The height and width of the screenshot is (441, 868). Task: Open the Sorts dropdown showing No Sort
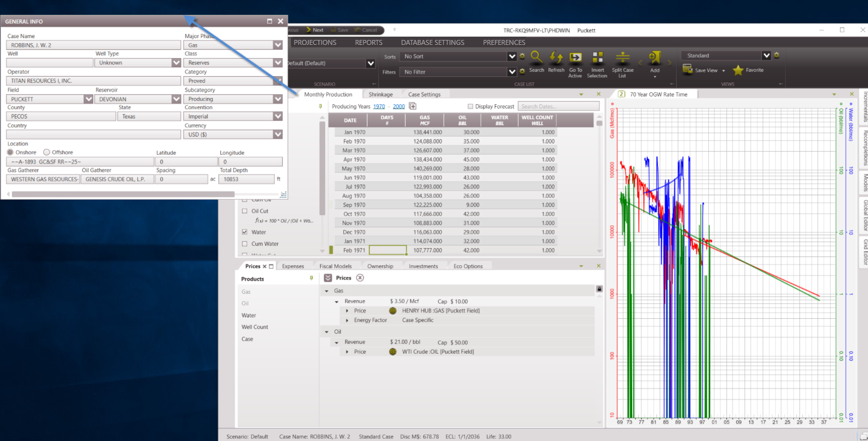(511, 56)
